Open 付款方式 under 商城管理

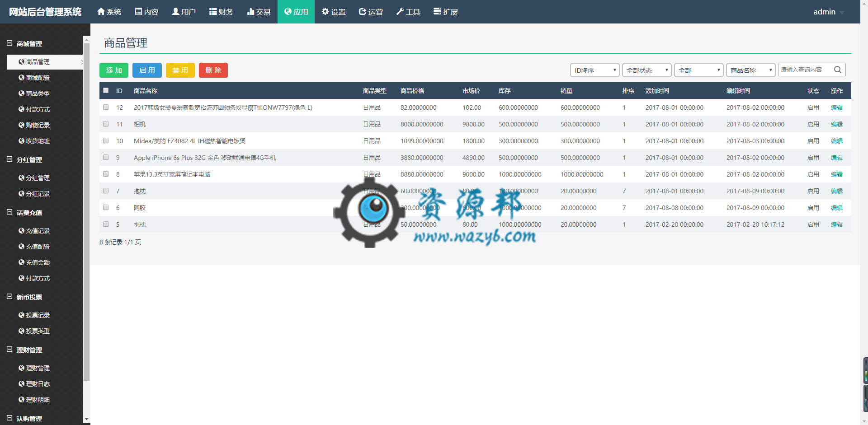pos(38,109)
